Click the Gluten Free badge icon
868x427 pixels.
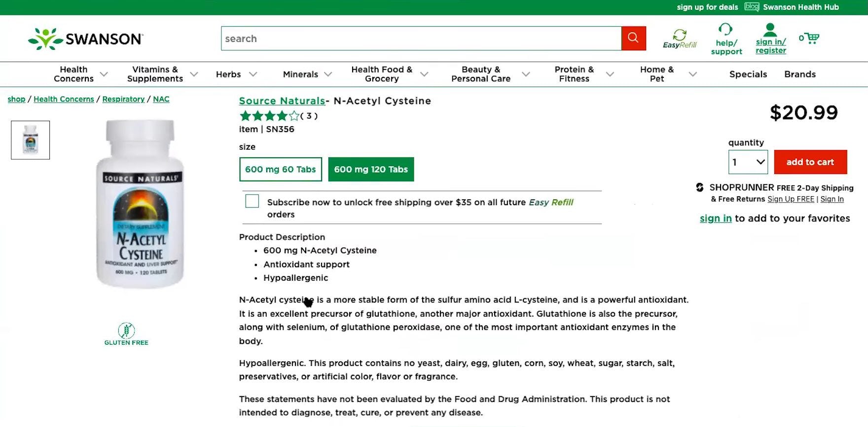click(126, 330)
